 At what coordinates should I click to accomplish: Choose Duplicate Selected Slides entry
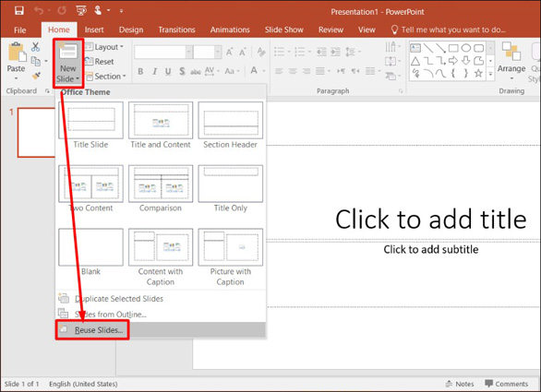(161, 299)
